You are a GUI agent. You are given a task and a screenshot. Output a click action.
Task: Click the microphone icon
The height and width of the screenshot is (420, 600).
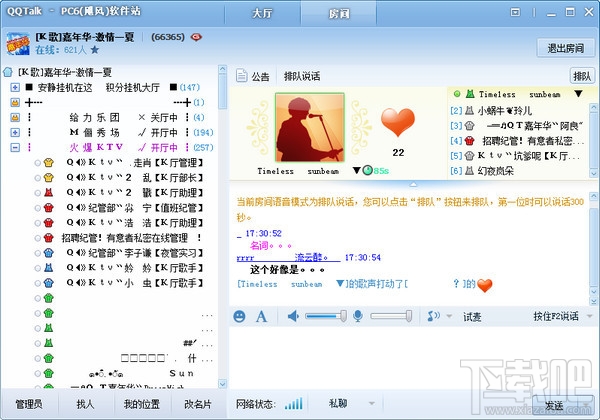pyautogui.click(x=358, y=316)
